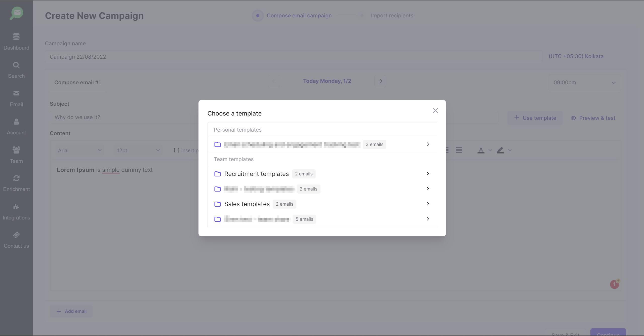
Task: Go to next day with right arrow
Action: coord(380,81)
